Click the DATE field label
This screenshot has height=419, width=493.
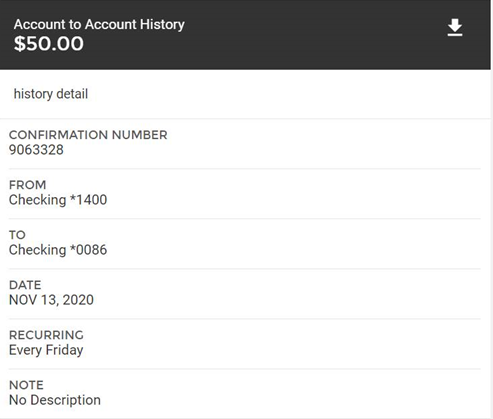[25, 285]
